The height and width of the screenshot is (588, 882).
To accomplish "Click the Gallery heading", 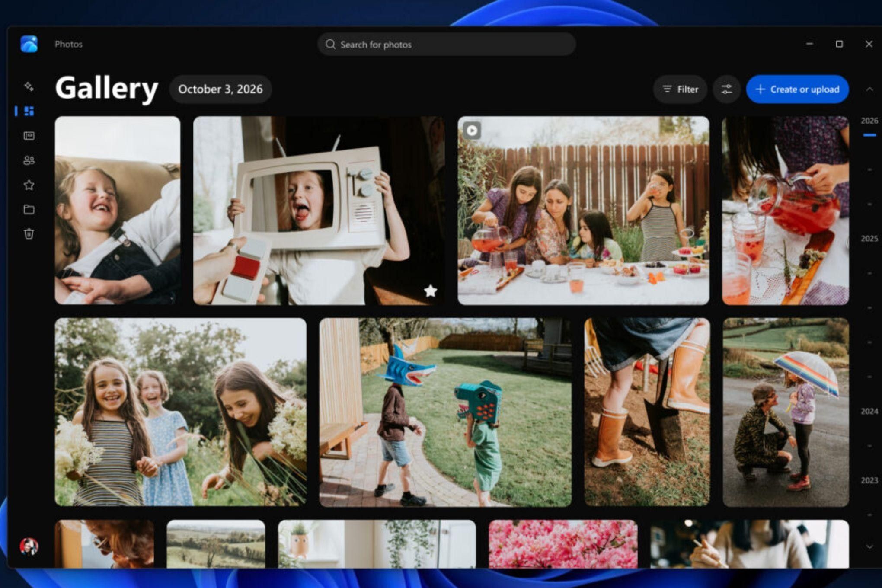I will (x=107, y=88).
